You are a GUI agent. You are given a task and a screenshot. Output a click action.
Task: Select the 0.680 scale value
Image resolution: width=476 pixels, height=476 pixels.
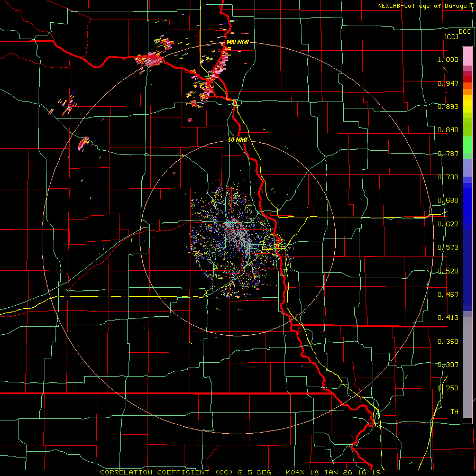click(448, 200)
